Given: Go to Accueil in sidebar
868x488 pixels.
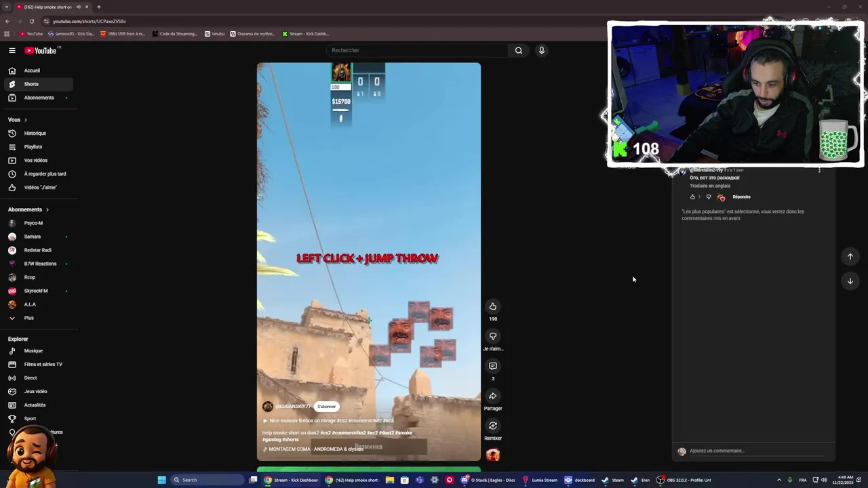Looking at the screenshot, I should (x=38, y=70).
